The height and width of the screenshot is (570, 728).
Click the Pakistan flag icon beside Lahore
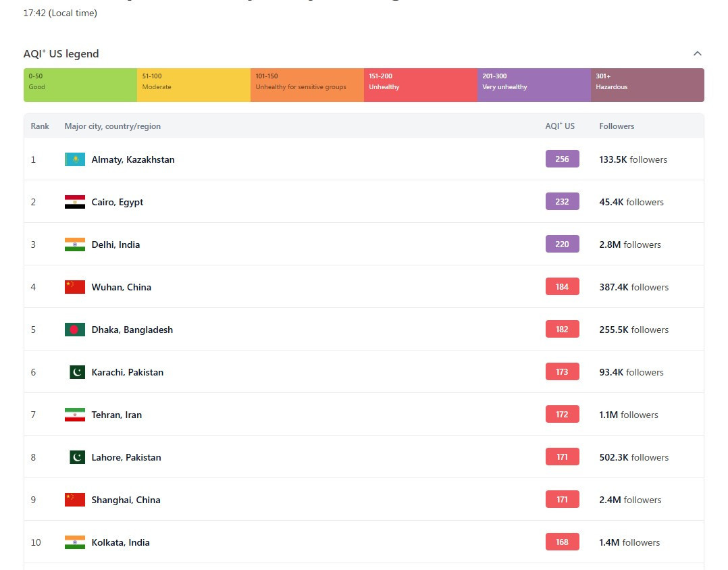coord(77,457)
